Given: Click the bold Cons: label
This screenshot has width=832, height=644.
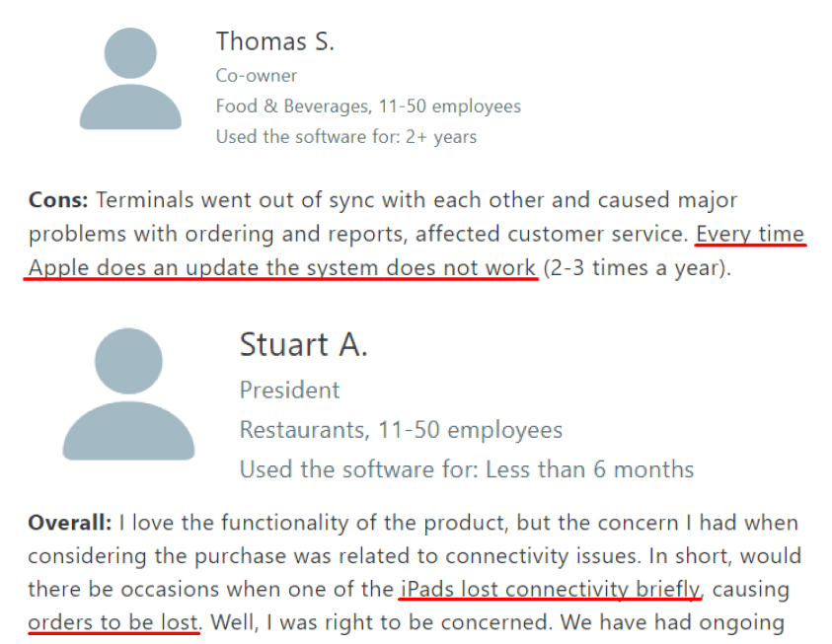Looking at the screenshot, I should [x=58, y=201].
